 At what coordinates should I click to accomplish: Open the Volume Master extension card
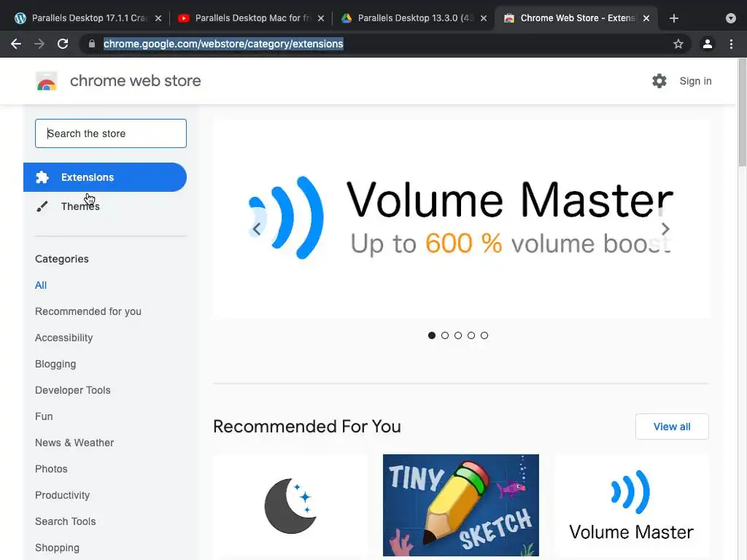coord(631,506)
